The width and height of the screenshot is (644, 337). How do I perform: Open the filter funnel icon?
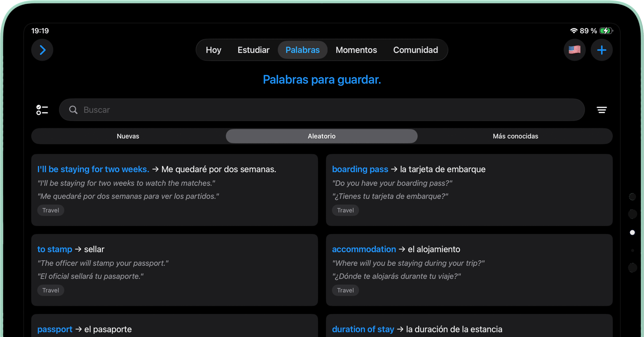click(602, 110)
